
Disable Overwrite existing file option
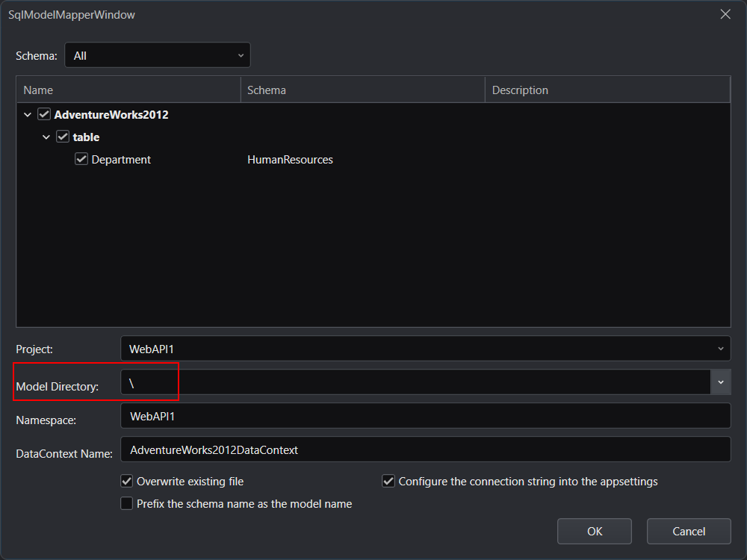[x=127, y=482]
